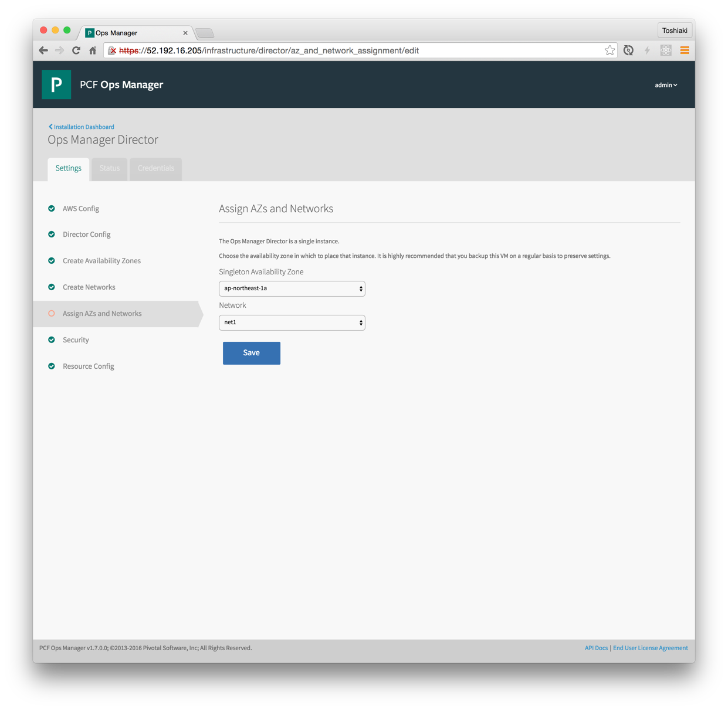Close the Ops Manager browser tab

click(x=185, y=33)
